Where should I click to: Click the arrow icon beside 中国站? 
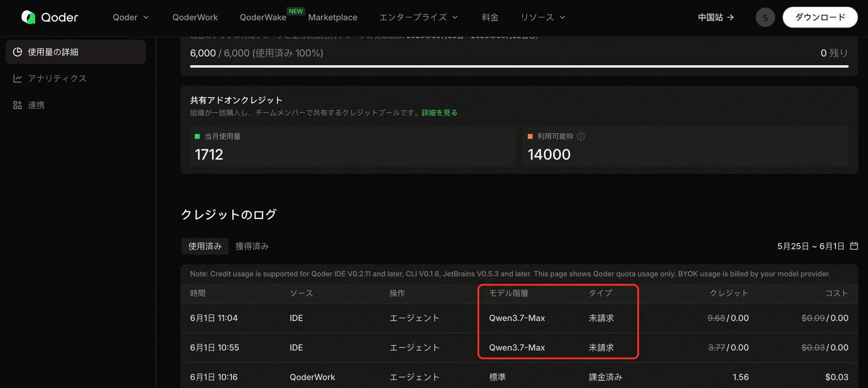coord(730,17)
